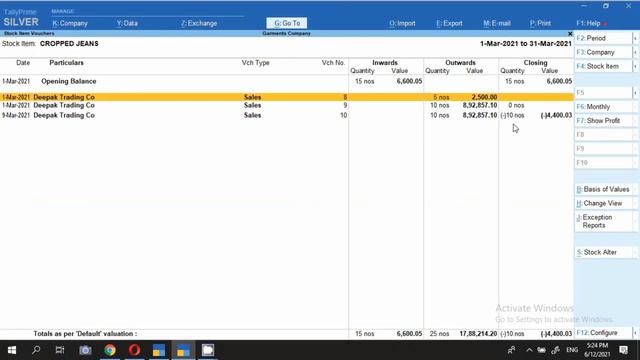Open Google Chrome from the taskbar
This screenshot has width=640, height=360.
(110, 350)
